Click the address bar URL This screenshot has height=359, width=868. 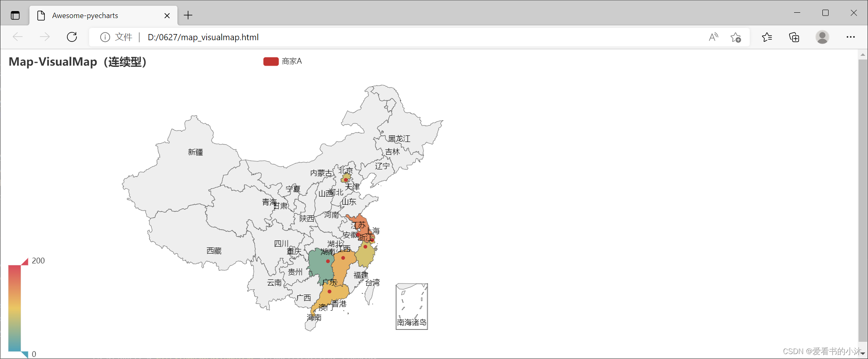(x=203, y=37)
